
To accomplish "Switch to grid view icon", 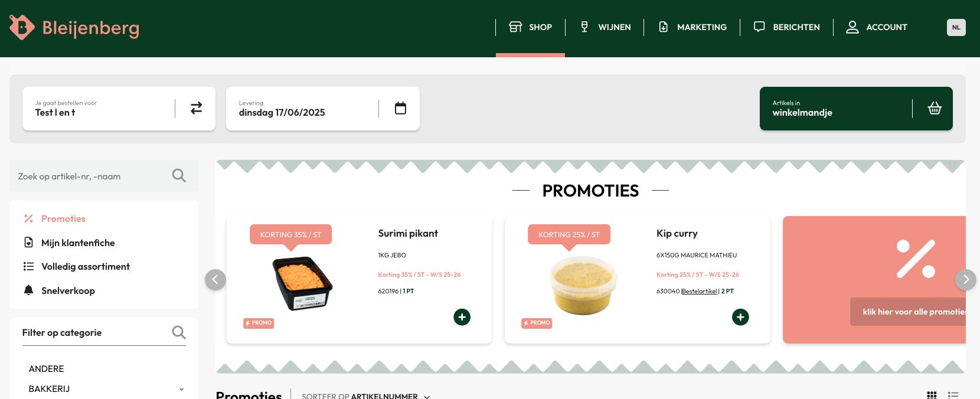I will [x=932, y=395].
